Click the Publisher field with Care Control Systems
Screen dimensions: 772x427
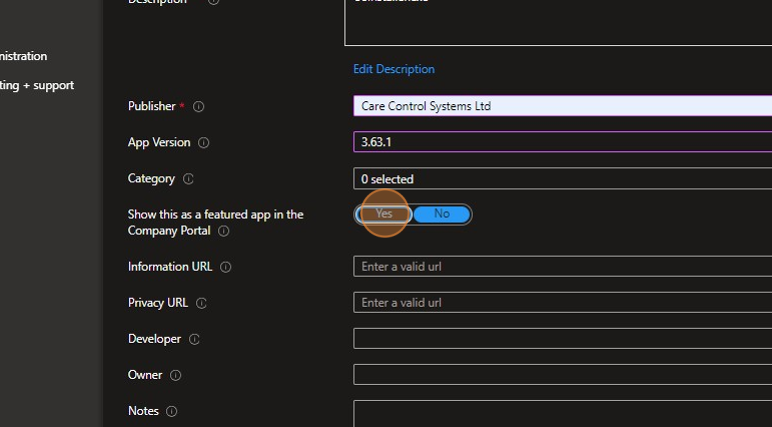[x=560, y=106]
